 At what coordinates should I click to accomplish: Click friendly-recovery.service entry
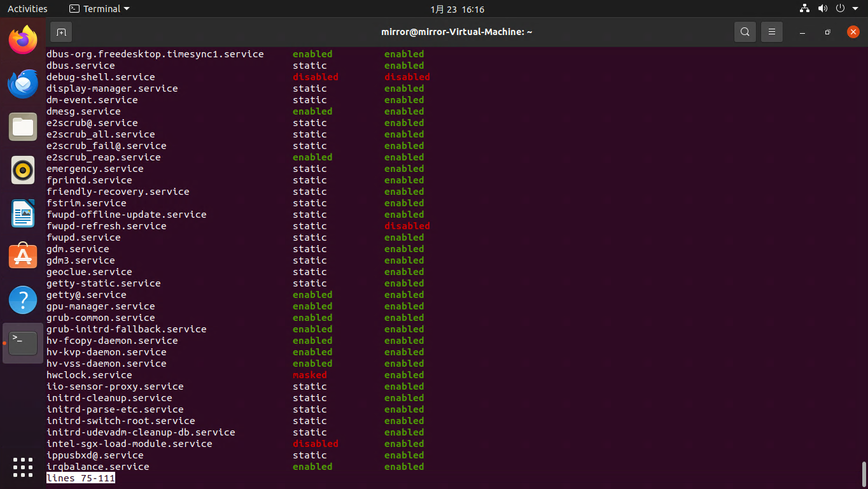click(118, 192)
